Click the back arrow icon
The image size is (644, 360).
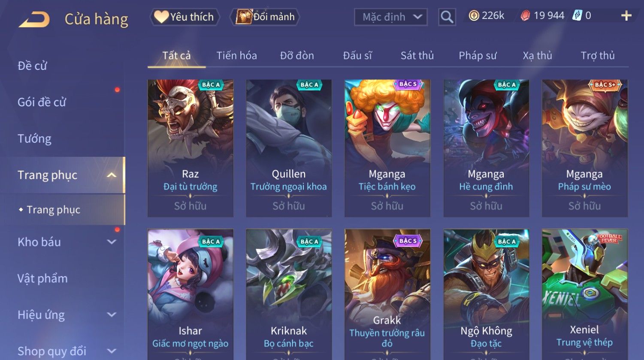(x=34, y=19)
